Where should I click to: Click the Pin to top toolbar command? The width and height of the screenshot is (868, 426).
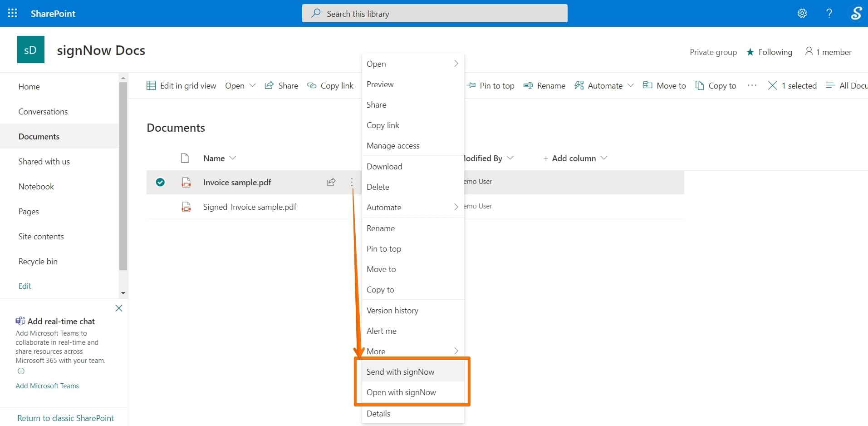(x=491, y=85)
